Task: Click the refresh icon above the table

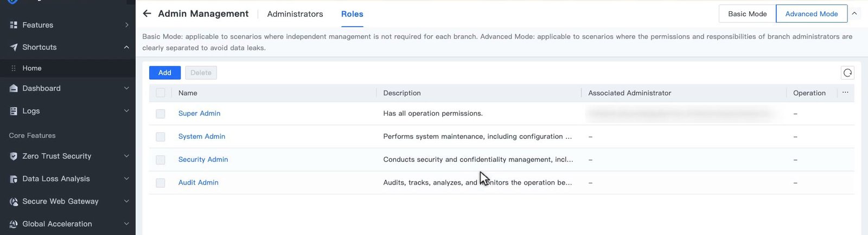Action: (847, 73)
